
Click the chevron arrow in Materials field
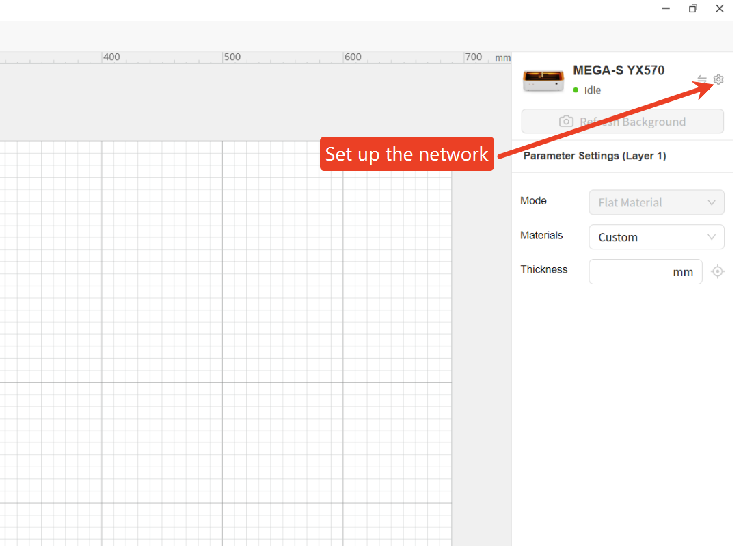point(712,237)
